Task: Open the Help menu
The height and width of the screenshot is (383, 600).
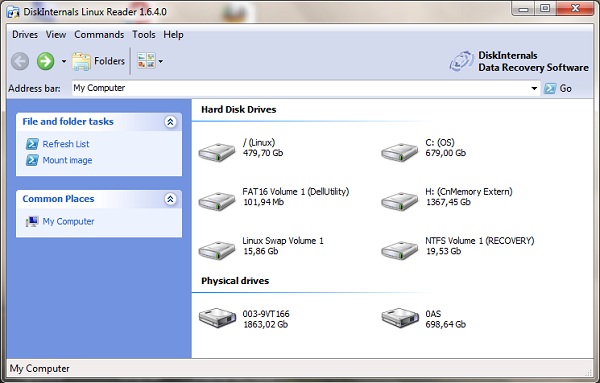Action: coord(173,34)
